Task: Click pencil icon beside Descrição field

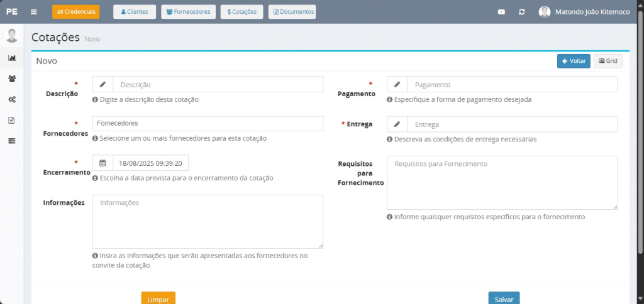Action: [103, 85]
